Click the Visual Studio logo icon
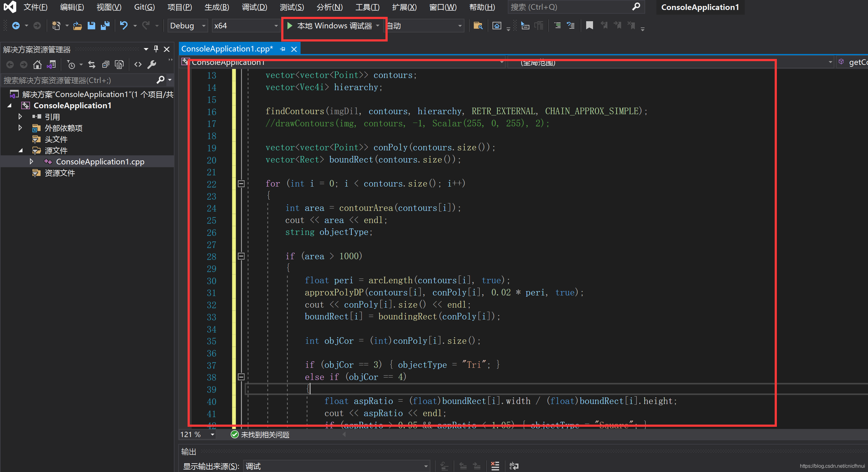Screen dimensions: 868x472 click(x=10, y=7)
